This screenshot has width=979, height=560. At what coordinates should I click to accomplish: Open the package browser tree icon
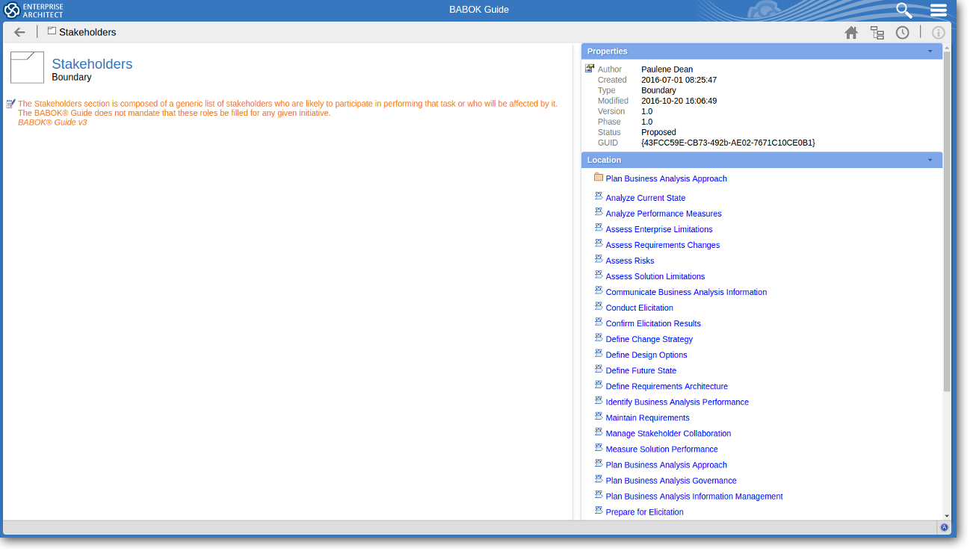point(877,32)
